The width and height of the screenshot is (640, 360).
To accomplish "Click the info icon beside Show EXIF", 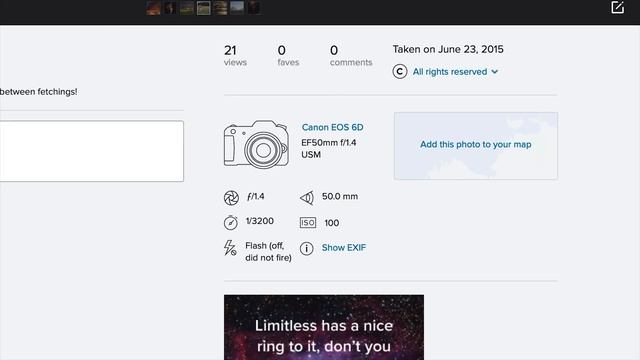I will click(x=307, y=248).
